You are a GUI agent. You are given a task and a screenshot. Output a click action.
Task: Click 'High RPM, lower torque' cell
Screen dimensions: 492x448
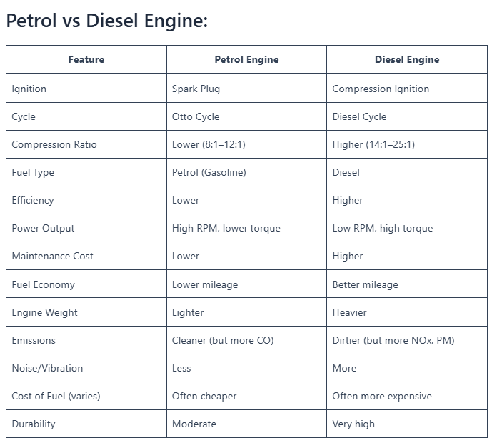[246, 228]
